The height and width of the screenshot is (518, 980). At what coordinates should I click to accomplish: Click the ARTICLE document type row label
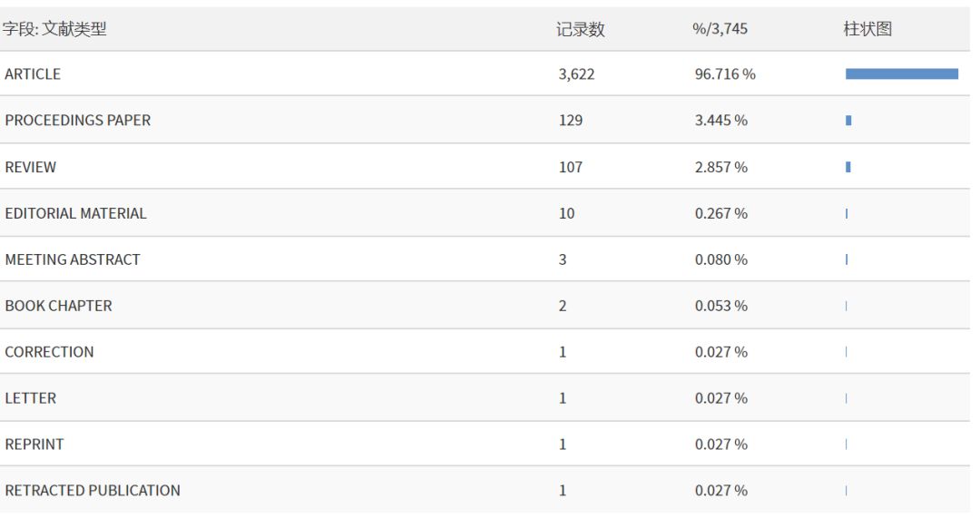coord(33,74)
